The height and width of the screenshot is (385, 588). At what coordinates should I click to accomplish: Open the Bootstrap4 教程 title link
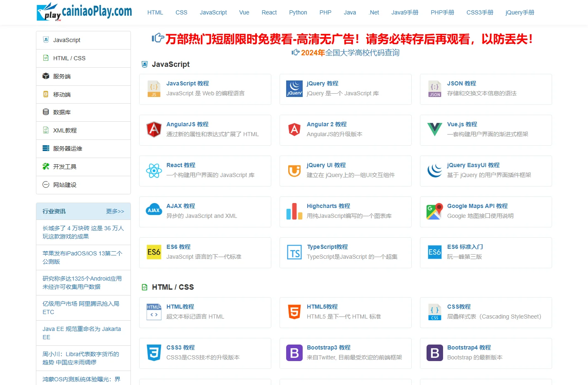click(x=469, y=347)
